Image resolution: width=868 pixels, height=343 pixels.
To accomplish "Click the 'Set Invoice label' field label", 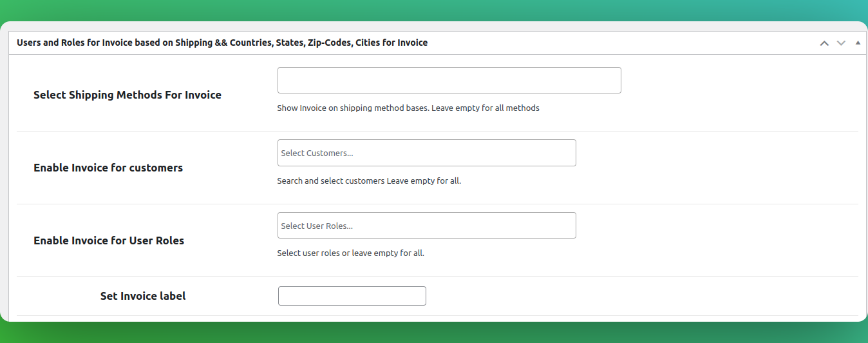I will [143, 296].
